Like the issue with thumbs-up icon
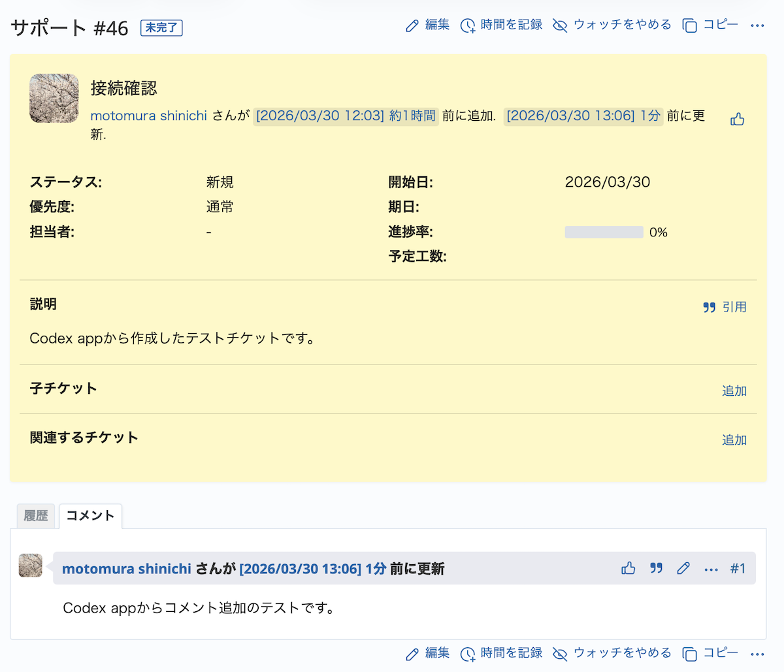The width and height of the screenshot is (784, 672). click(x=738, y=119)
